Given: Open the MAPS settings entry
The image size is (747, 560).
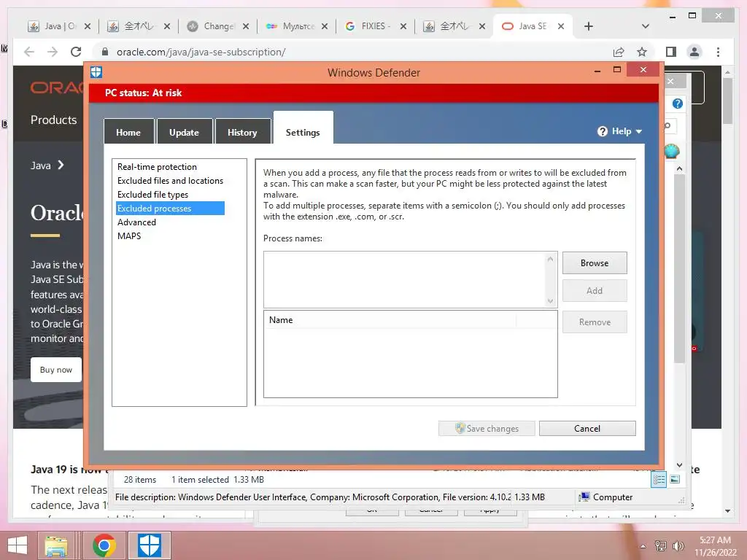Looking at the screenshot, I should coord(129,236).
